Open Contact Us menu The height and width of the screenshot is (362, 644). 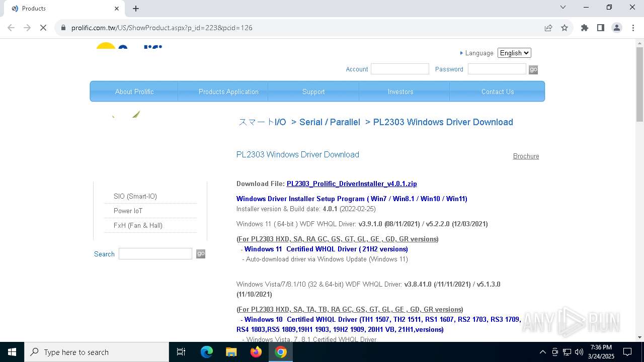[498, 92]
